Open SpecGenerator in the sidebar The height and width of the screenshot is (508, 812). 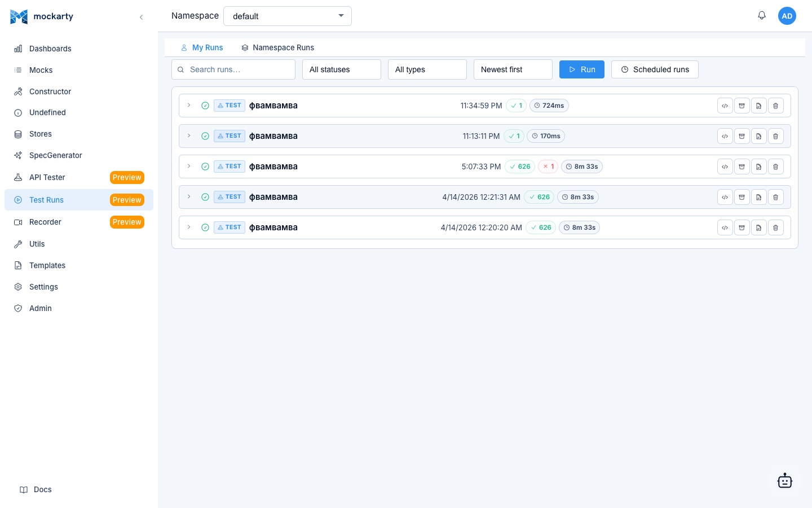pyautogui.click(x=79, y=155)
